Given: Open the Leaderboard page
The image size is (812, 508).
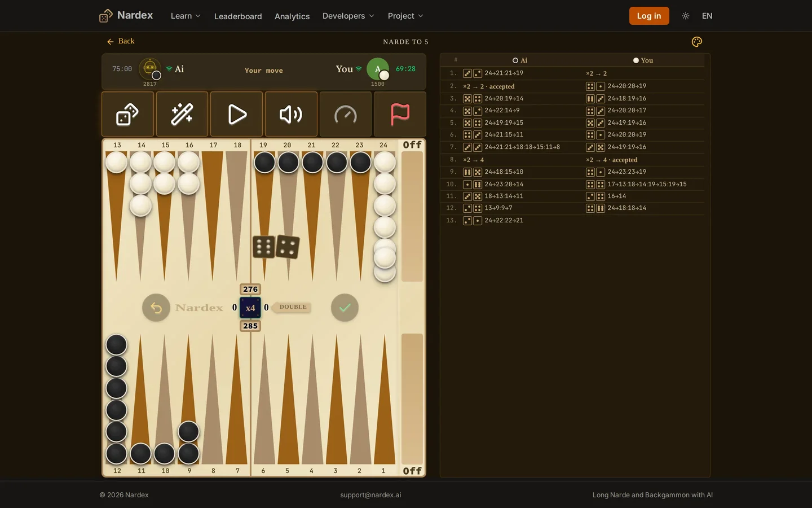Looking at the screenshot, I should [x=238, y=16].
